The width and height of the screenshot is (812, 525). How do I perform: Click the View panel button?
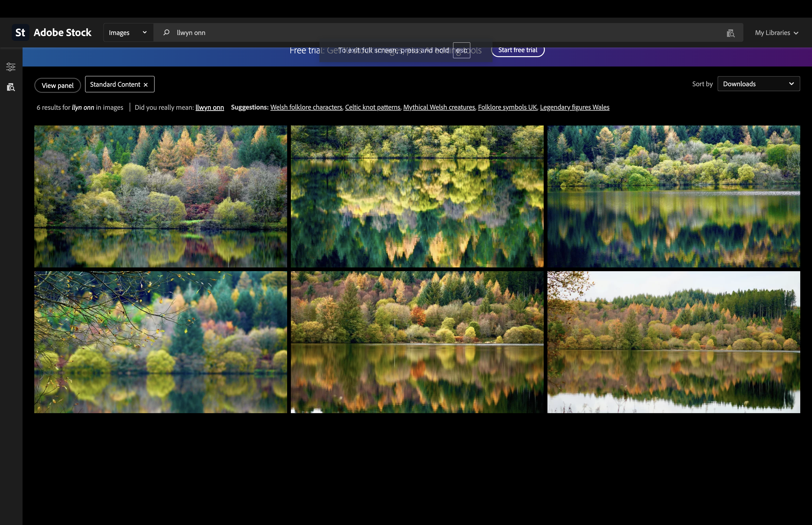[x=58, y=86]
